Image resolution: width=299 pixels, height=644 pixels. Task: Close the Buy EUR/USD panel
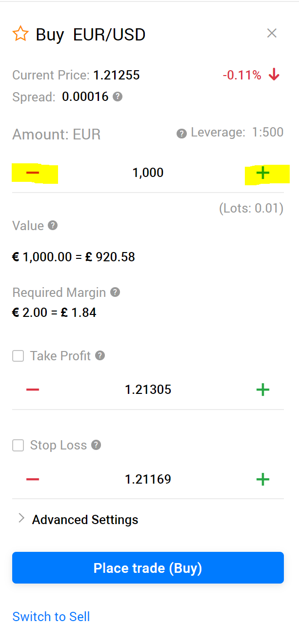pyautogui.click(x=272, y=33)
